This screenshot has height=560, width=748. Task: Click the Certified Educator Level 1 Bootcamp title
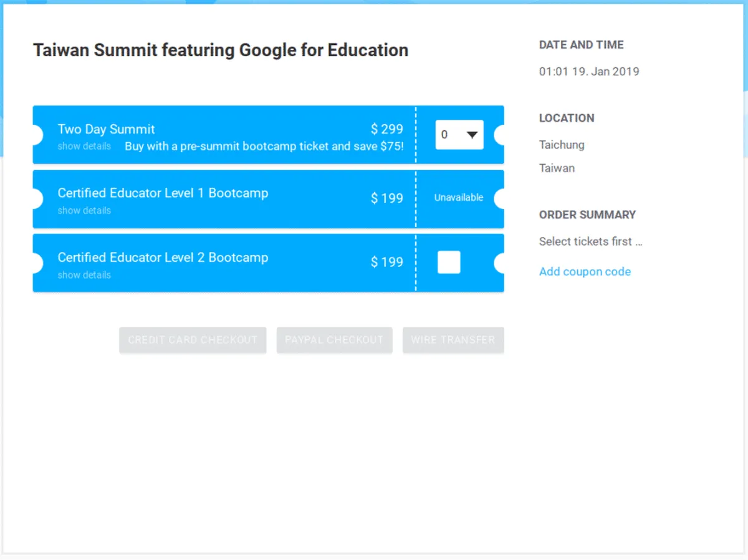coord(163,193)
